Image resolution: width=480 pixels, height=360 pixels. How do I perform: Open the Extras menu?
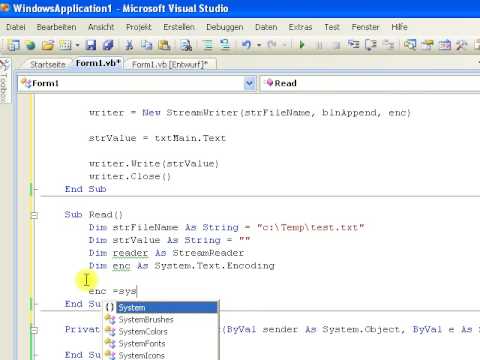point(300,27)
